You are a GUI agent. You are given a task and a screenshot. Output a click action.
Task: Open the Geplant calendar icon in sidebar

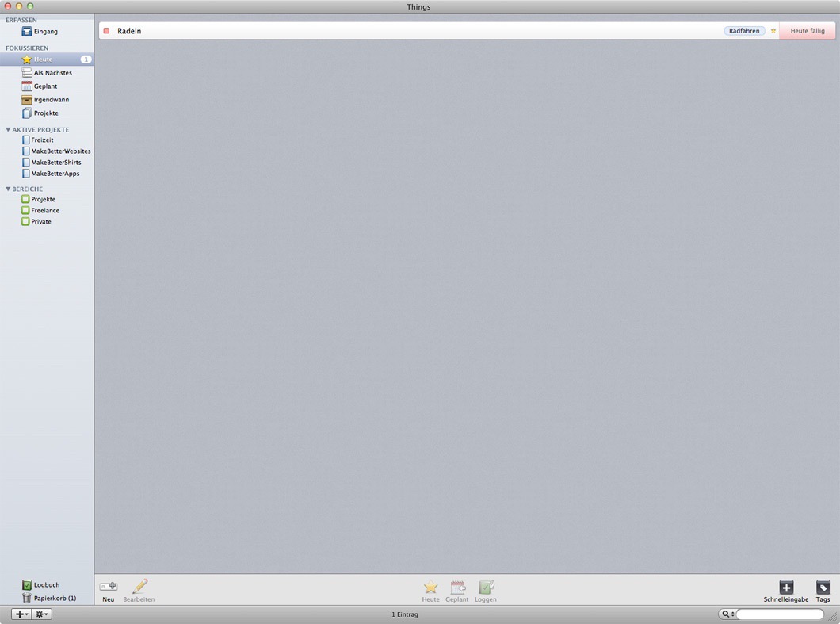coord(27,86)
